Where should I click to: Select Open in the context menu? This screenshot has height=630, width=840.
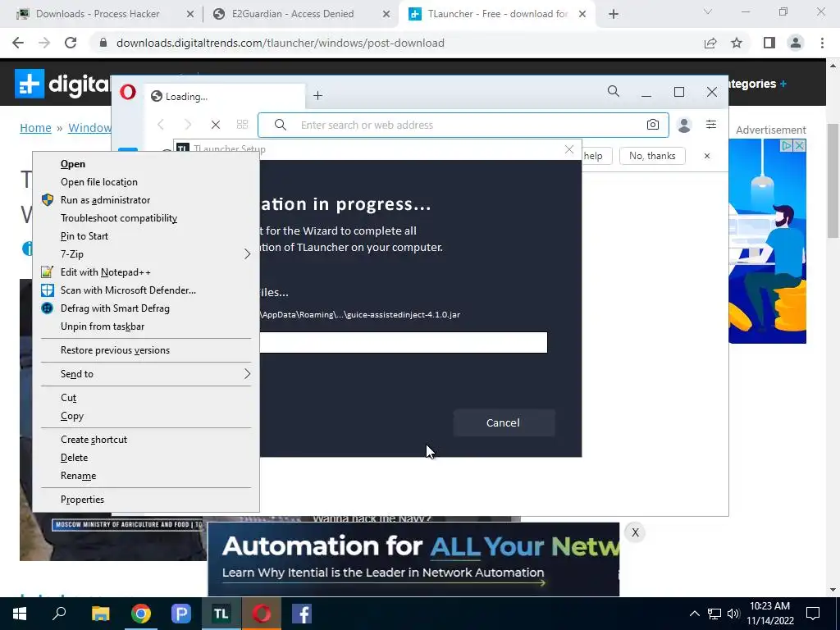coord(146,164)
